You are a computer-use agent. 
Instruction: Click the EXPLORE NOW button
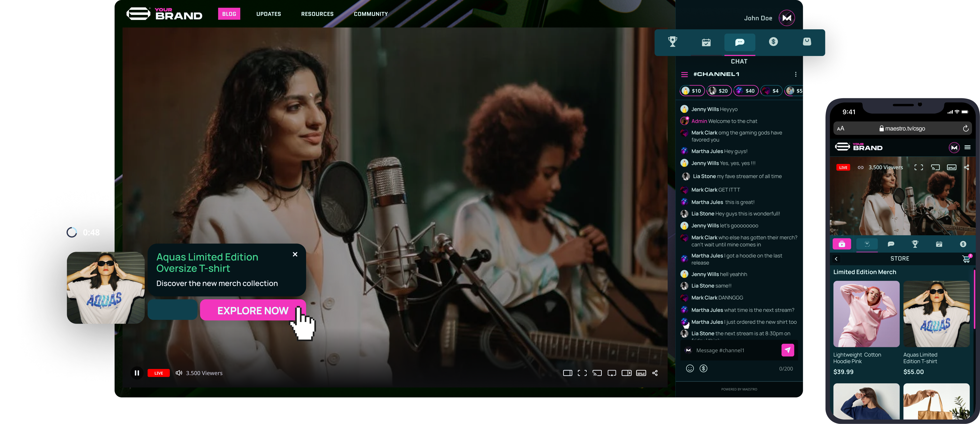(253, 311)
